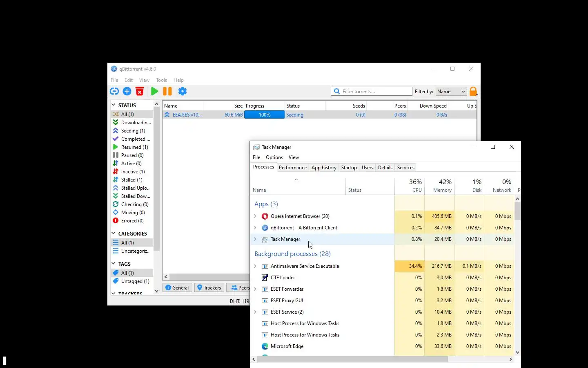Collapse the STATUS section in qBittorrent sidebar

point(114,105)
